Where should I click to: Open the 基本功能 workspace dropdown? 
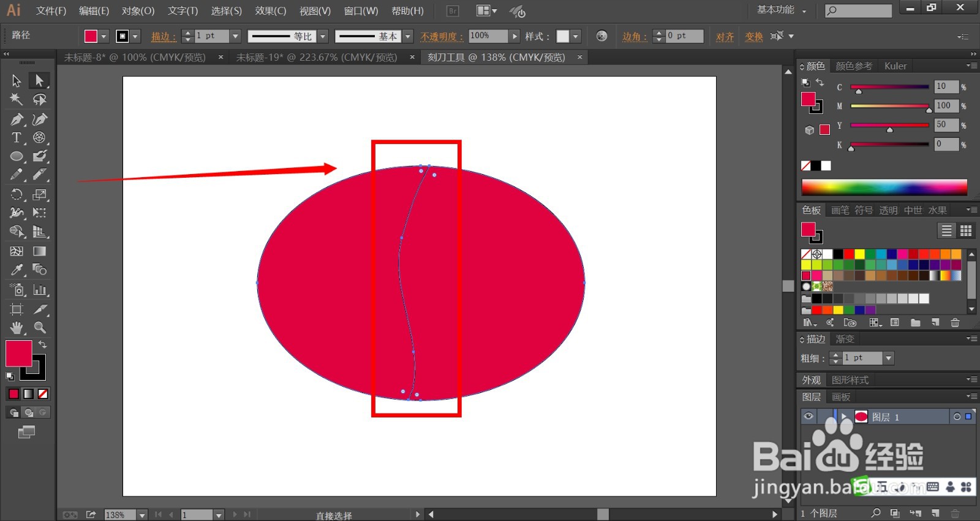click(x=782, y=10)
